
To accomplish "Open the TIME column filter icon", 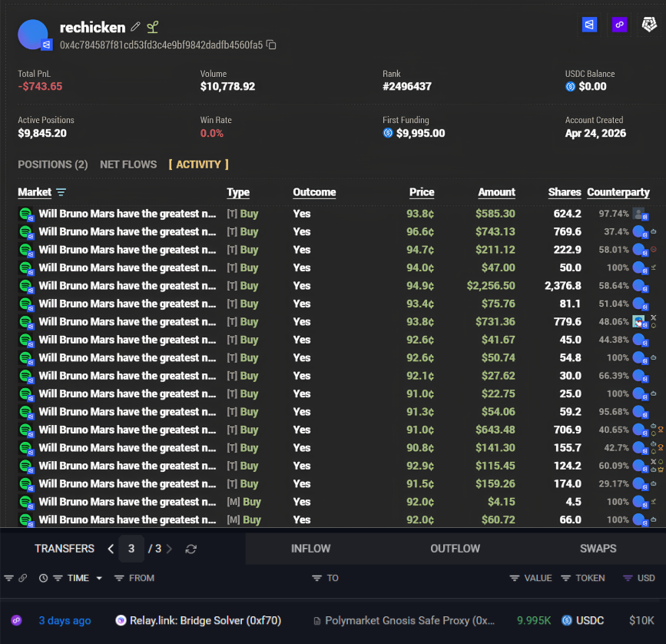I will coord(58,578).
